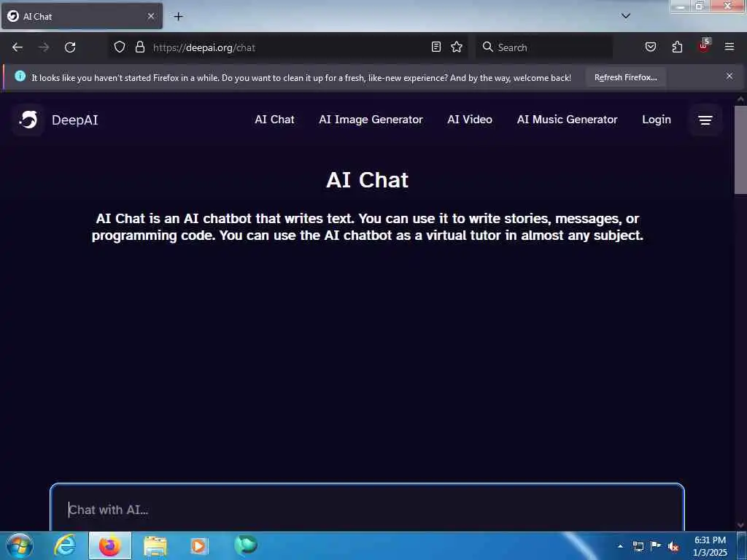Click the Login link
Image resolution: width=747 pixels, height=560 pixels.
click(656, 120)
